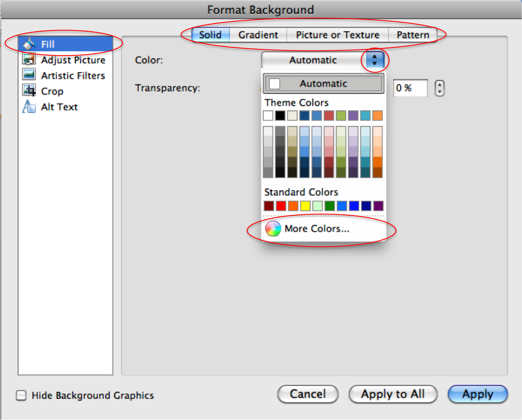The width and height of the screenshot is (522, 420).
Task: Pick the black theme color swatch
Action: pyautogui.click(x=280, y=116)
